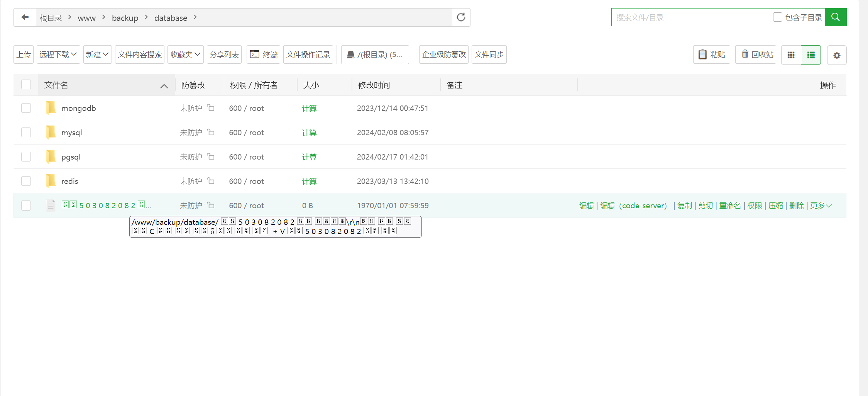This screenshot has width=868, height=396.
Task: Expand the 更多 more actions menu
Action: [821, 206]
